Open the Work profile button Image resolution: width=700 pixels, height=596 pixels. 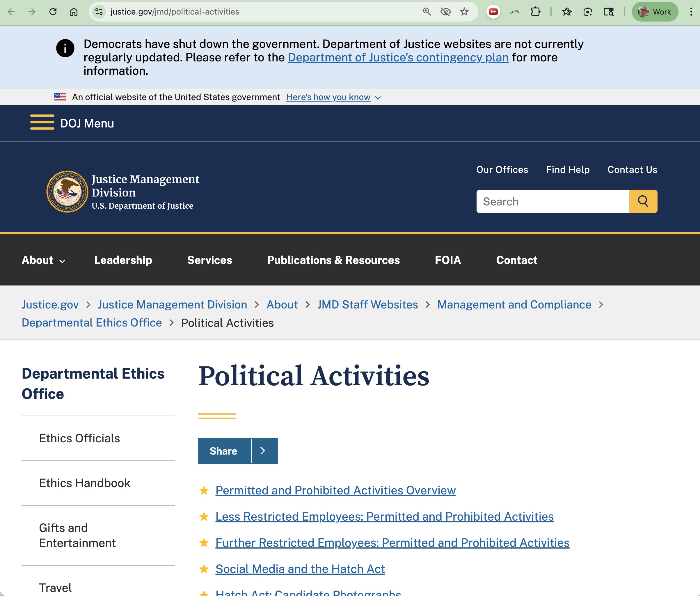point(655,12)
